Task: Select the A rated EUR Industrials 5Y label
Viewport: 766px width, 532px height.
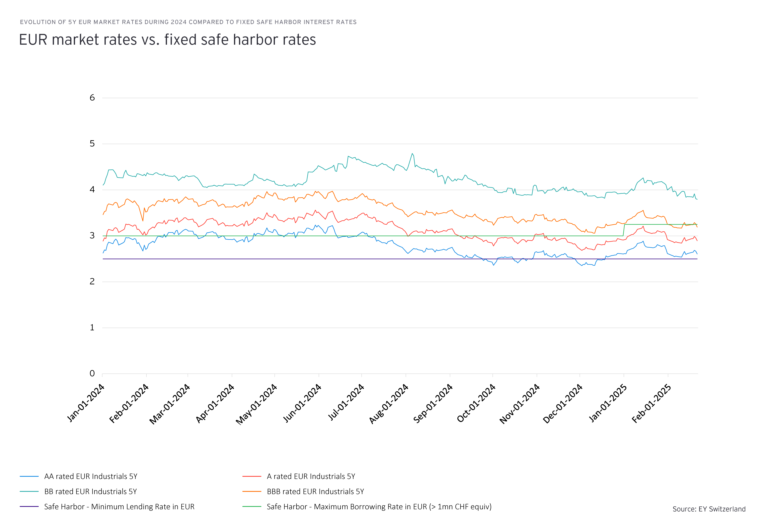Action: click(x=311, y=476)
